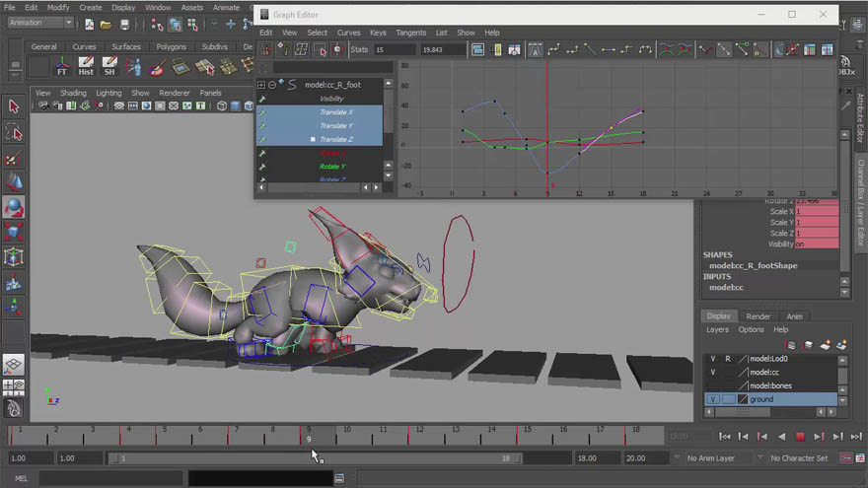Click the Hist shelf button

coord(86,66)
